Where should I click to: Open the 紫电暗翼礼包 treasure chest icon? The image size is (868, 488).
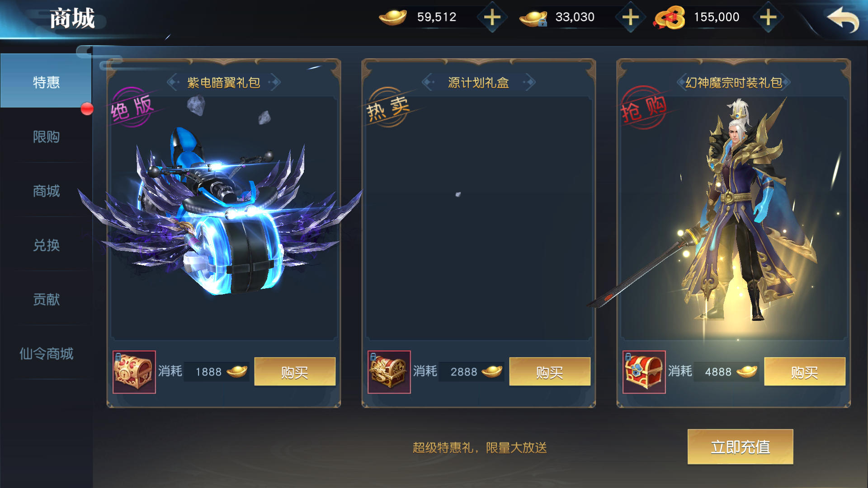[x=134, y=372]
